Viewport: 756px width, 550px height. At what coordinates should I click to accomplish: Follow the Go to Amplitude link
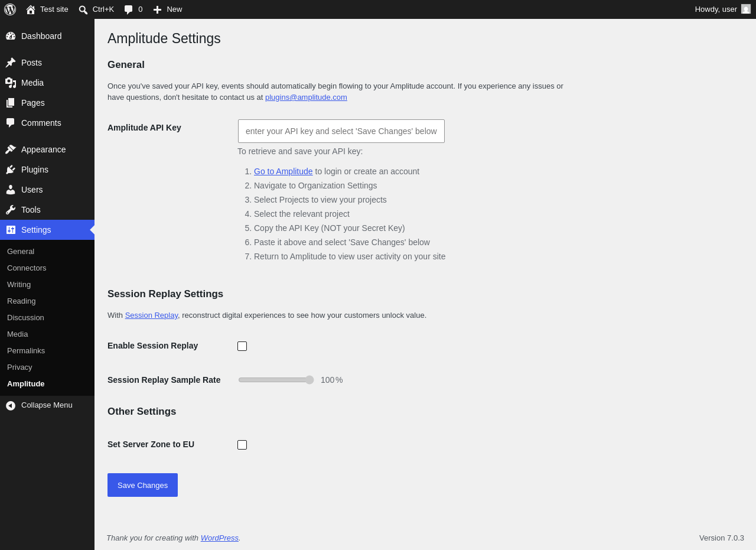283,171
